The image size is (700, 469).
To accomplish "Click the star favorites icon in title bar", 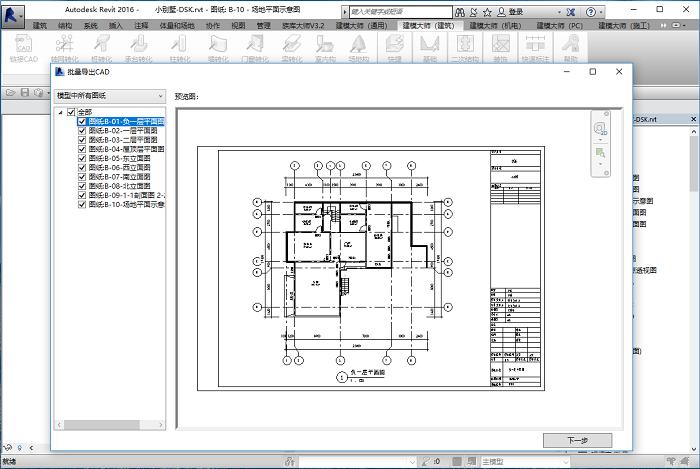I will click(487, 12).
